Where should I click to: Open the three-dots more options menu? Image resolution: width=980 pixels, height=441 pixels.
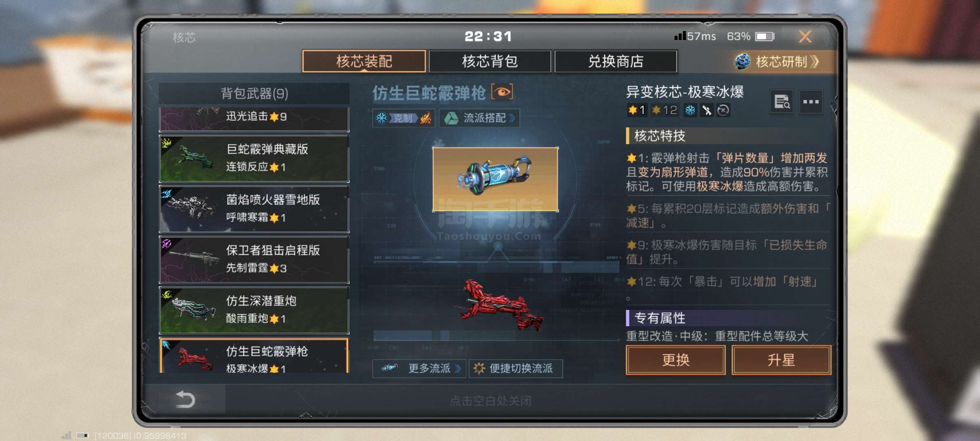[x=811, y=102]
